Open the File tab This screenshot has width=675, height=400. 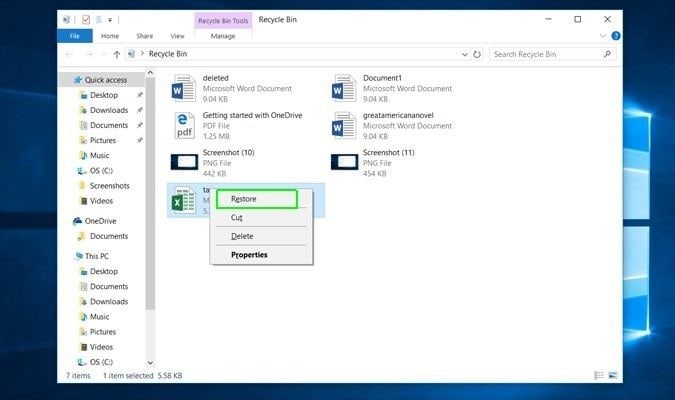point(74,36)
